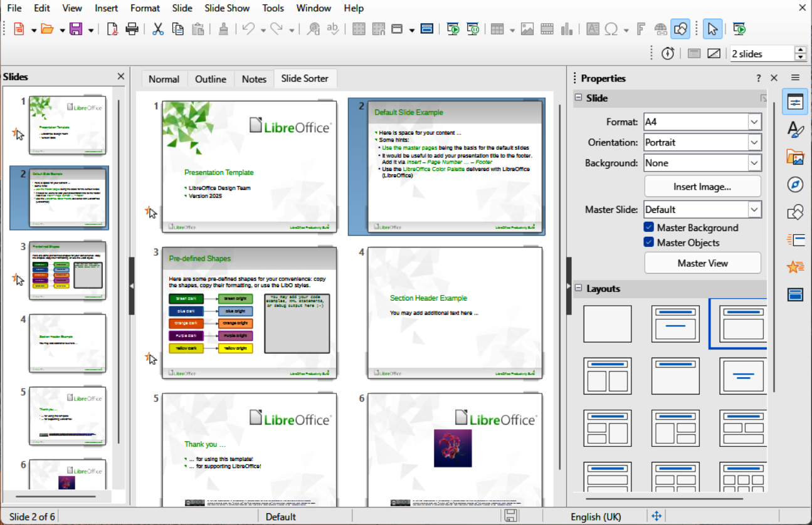Image resolution: width=812 pixels, height=525 pixels.
Task: Open the Format dropdown showing A4
Action: 754,122
